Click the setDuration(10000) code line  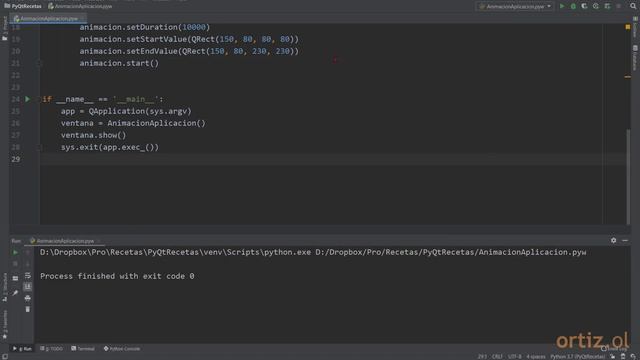(144, 27)
